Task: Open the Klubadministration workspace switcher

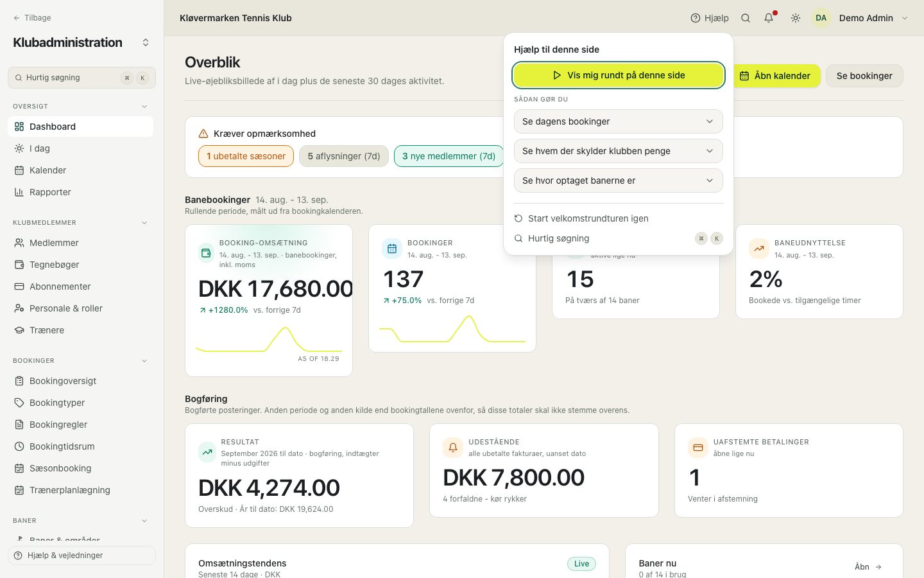Action: tap(146, 42)
